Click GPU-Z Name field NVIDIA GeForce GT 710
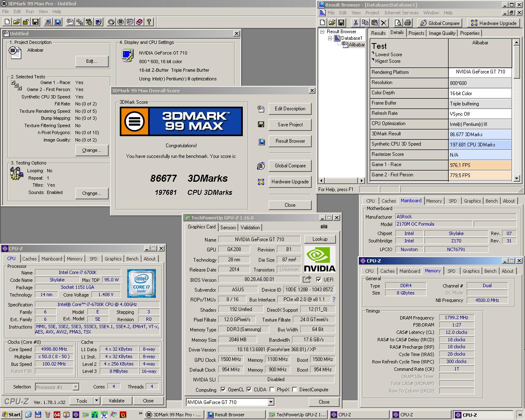The height and width of the screenshot is (420, 525). point(259,240)
